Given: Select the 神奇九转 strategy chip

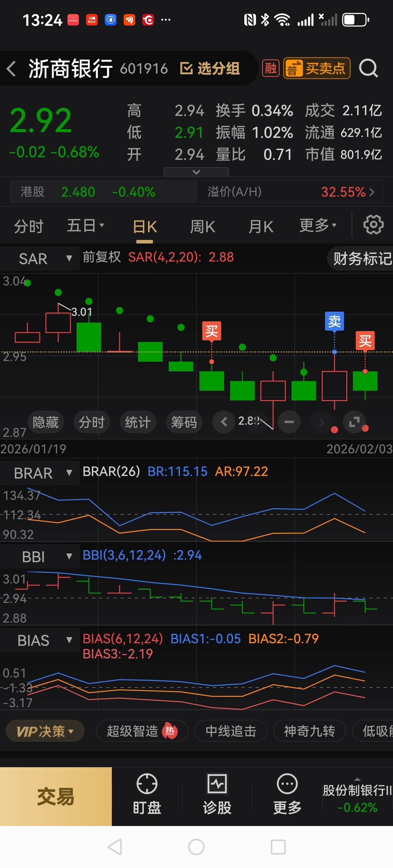Looking at the screenshot, I should pos(309,731).
